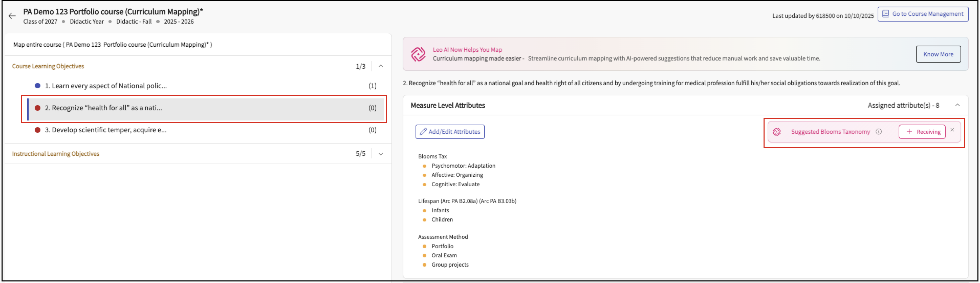Click the blue status dot of objective 1
Viewport: 980px width, 283px height.
(38, 86)
